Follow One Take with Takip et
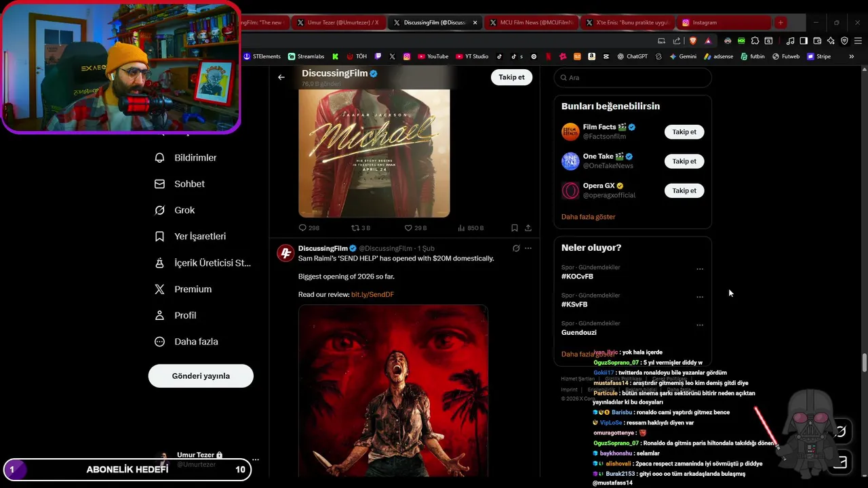The height and width of the screenshot is (488, 868). pyautogui.click(x=684, y=161)
